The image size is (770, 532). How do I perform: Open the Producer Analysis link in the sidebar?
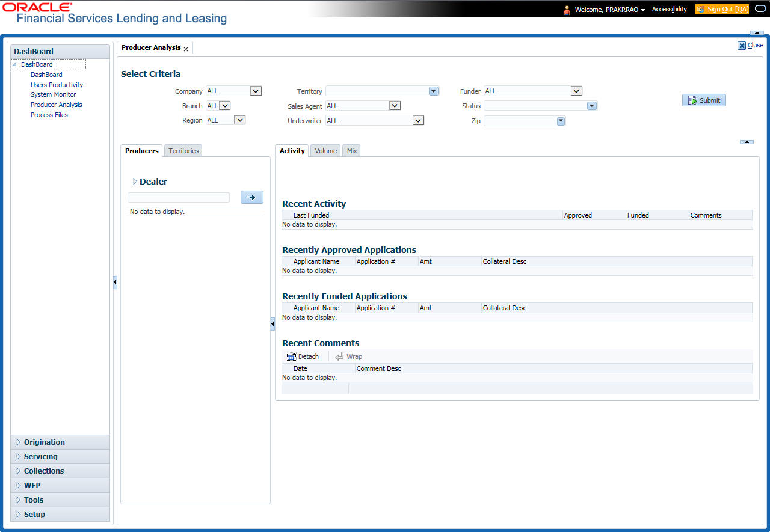pos(56,105)
